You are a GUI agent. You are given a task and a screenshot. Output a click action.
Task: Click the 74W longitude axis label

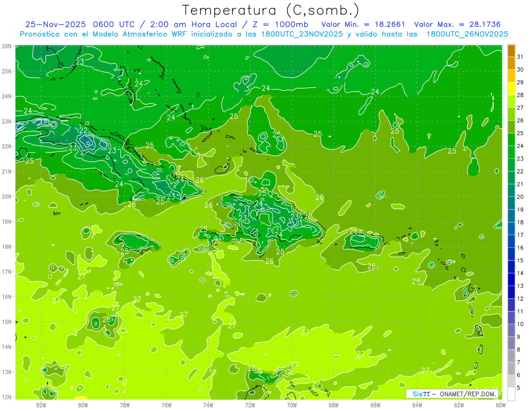(208, 405)
